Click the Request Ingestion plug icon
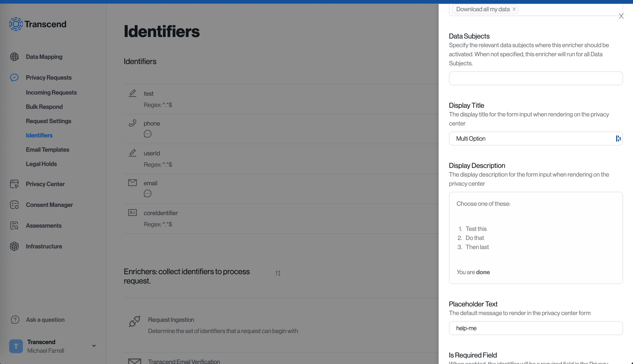Viewport: 633px width, 364px height. coord(135,321)
